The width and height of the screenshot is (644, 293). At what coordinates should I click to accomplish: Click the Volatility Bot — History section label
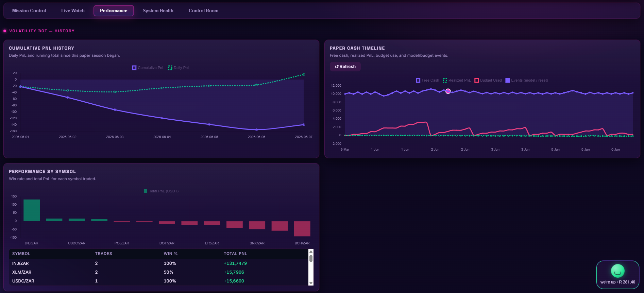click(x=42, y=31)
